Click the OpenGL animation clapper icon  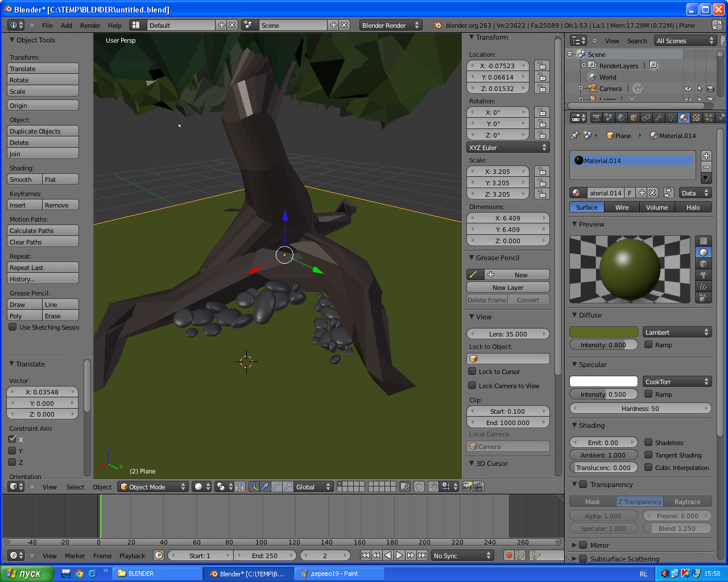pyautogui.click(x=478, y=487)
